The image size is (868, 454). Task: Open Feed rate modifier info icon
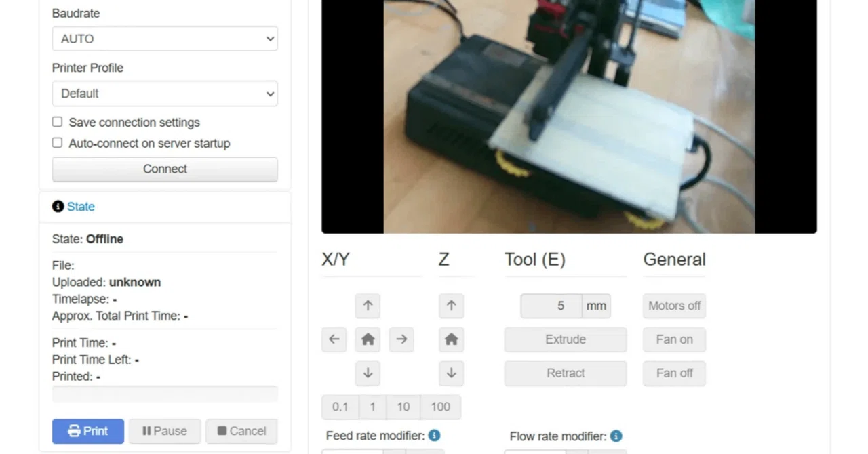(x=435, y=436)
